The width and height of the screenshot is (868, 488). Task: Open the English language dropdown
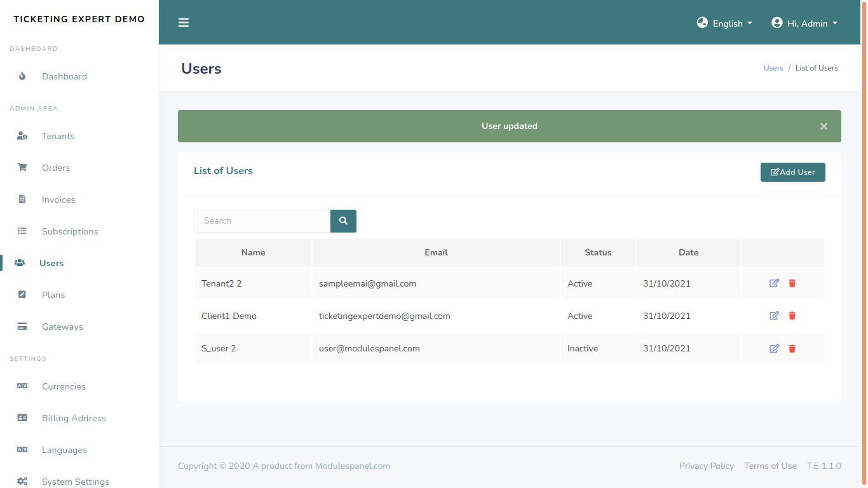(724, 23)
